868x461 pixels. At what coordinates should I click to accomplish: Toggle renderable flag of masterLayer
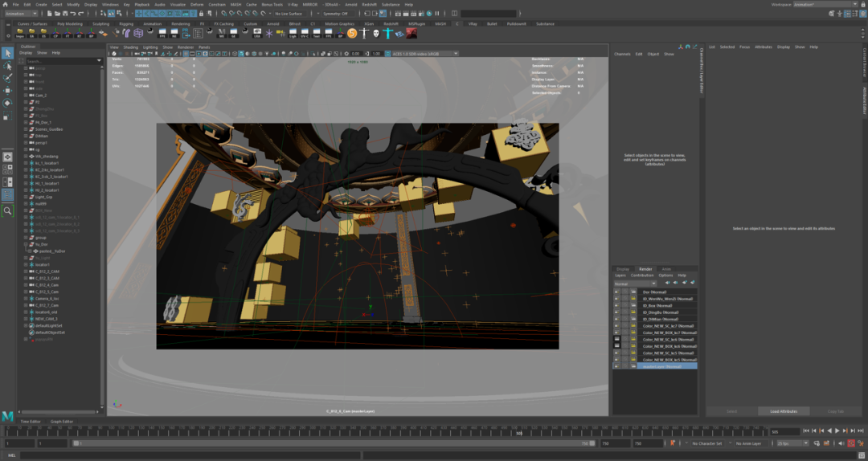pos(616,366)
